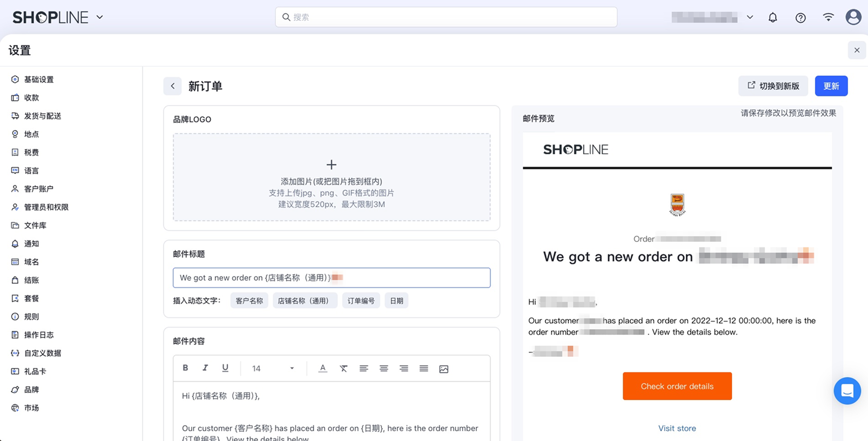This screenshot has height=441, width=868.
Task: Click the 邮件标题 input field
Action: point(331,278)
